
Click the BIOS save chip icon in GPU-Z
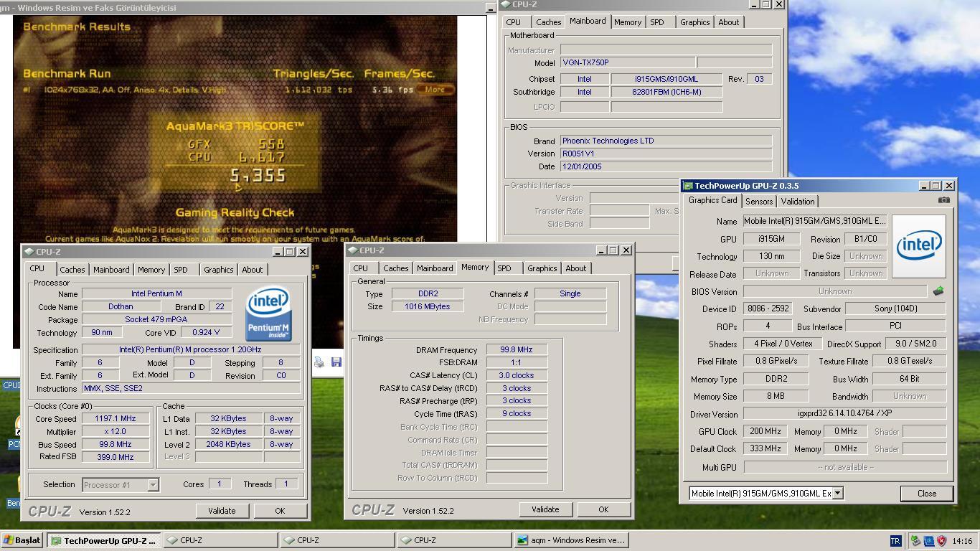(x=938, y=291)
